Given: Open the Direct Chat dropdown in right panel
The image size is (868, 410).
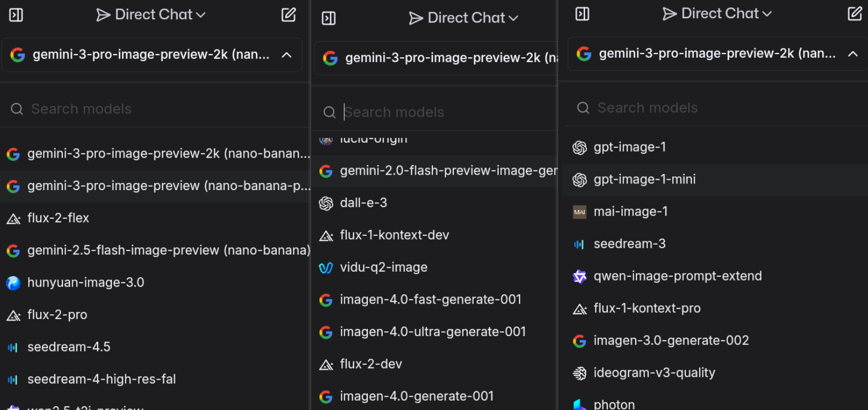Looking at the screenshot, I should [717, 14].
